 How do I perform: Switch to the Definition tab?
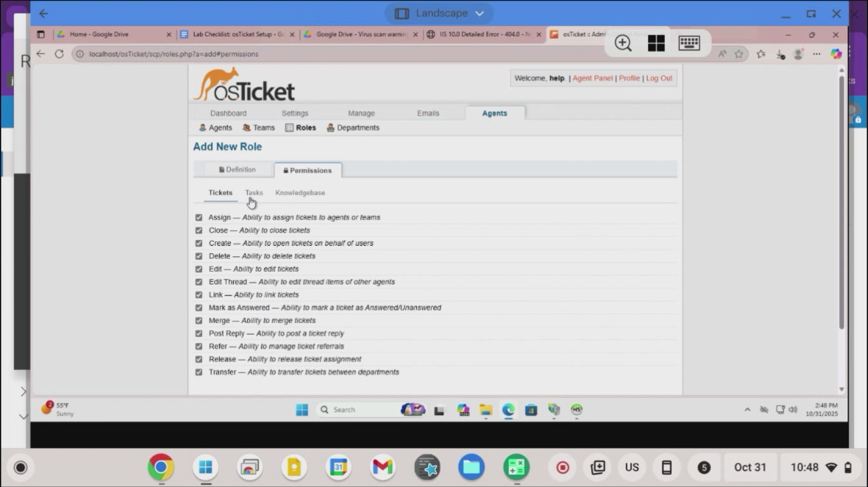point(237,170)
